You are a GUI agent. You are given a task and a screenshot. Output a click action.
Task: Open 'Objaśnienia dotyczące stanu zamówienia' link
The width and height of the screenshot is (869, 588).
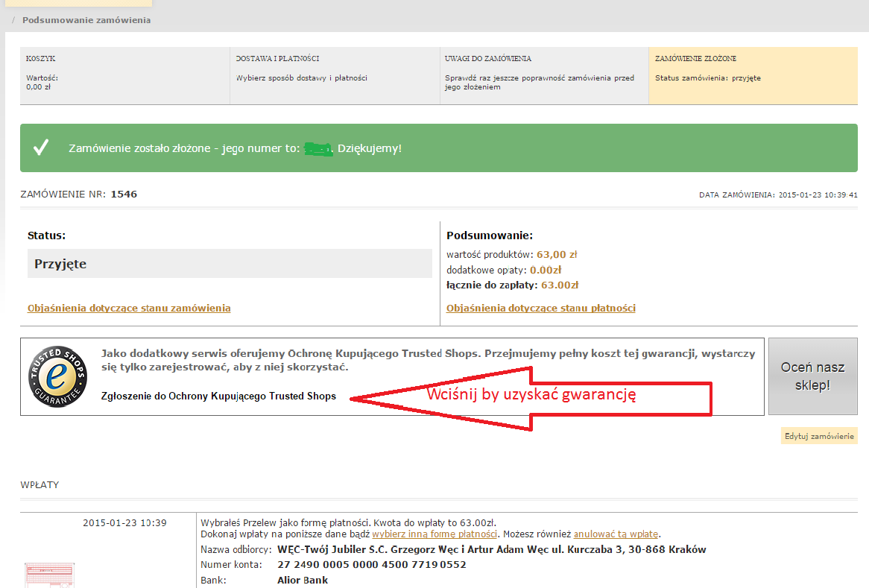point(129,308)
